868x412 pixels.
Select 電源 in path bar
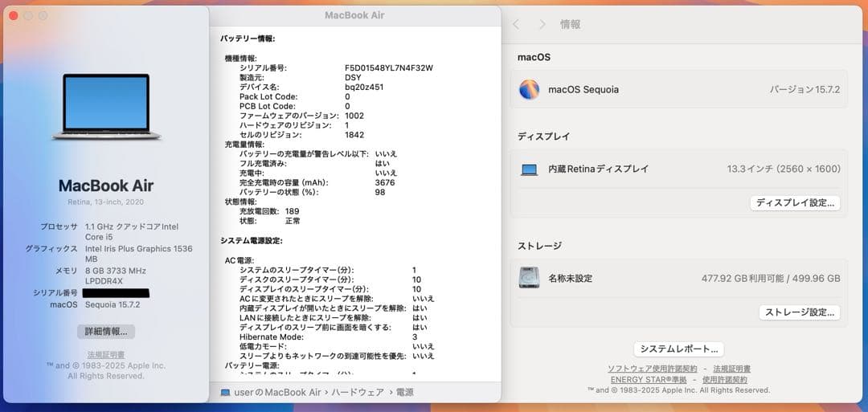(404, 393)
